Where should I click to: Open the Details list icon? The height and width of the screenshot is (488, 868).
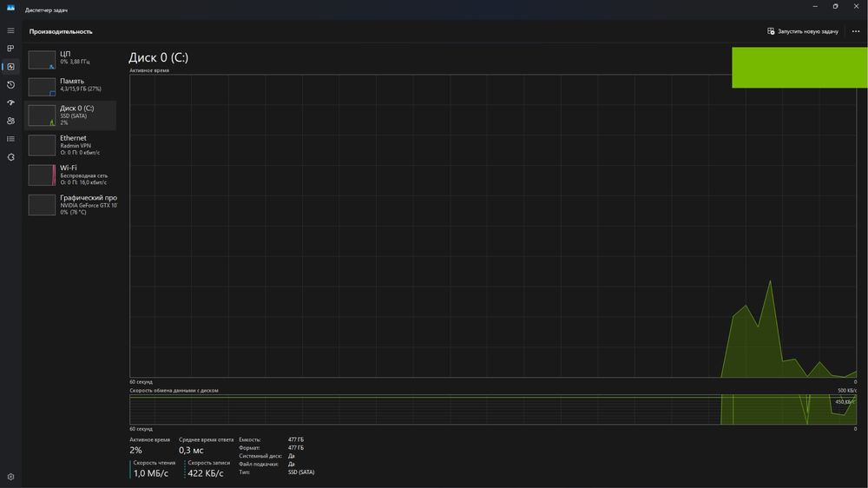pyautogui.click(x=10, y=139)
